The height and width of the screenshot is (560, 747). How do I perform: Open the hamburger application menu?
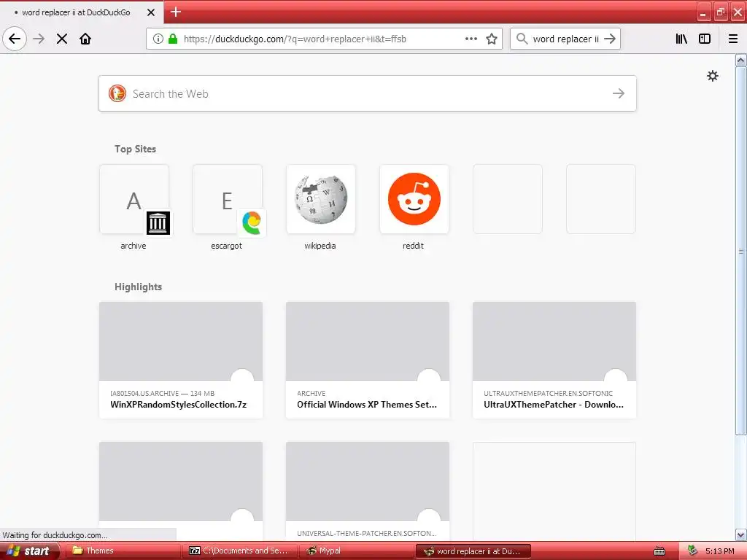click(x=733, y=39)
